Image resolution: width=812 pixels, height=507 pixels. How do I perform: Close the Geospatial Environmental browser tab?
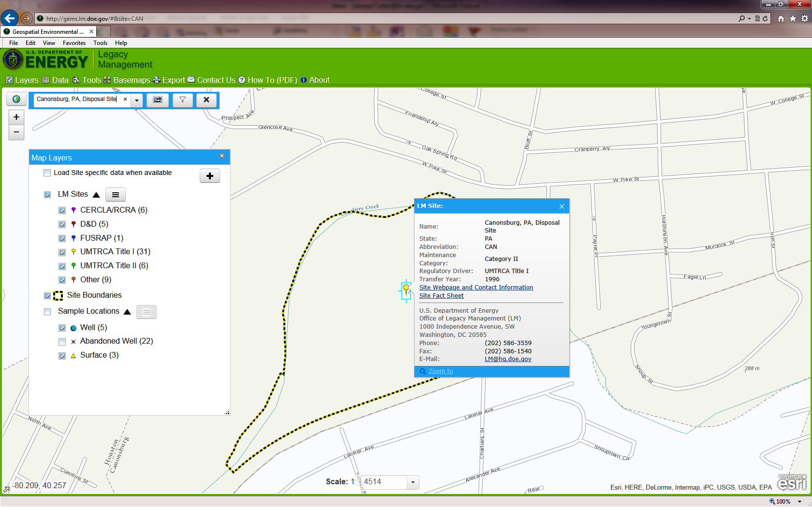[91, 31]
